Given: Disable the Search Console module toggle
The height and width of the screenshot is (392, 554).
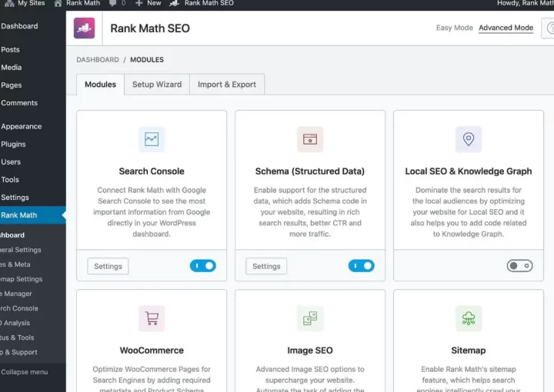Looking at the screenshot, I should (203, 266).
